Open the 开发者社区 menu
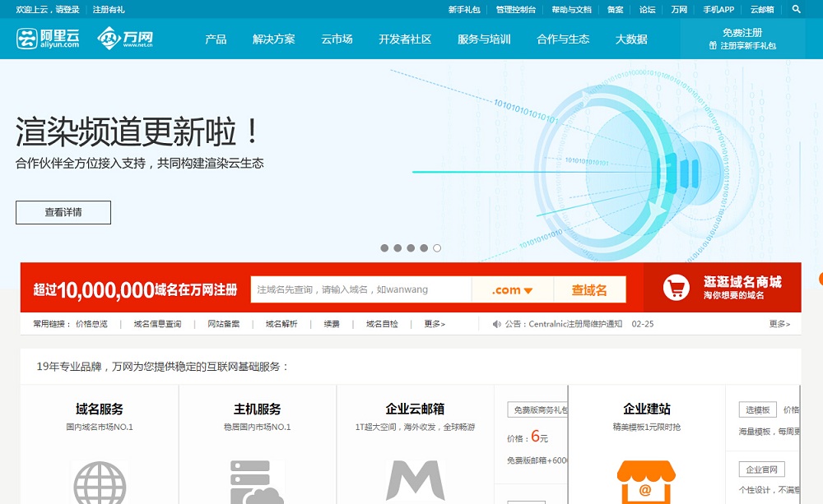 tap(405, 39)
